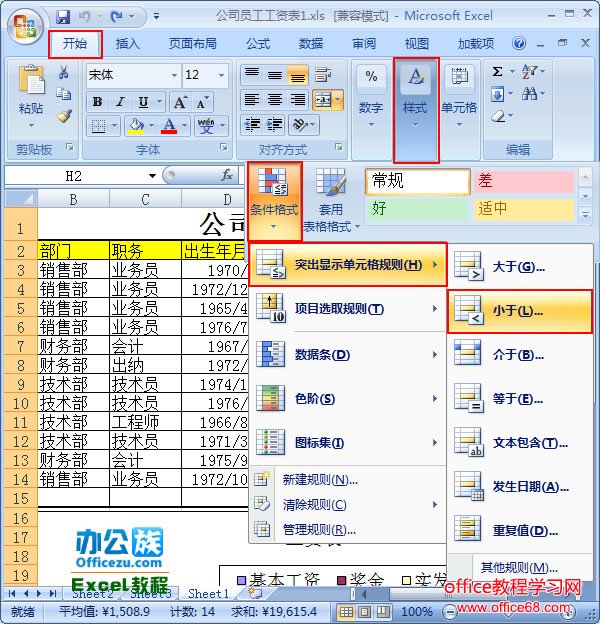Open the Find and Select binoculars

pyautogui.click(x=529, y=94)
